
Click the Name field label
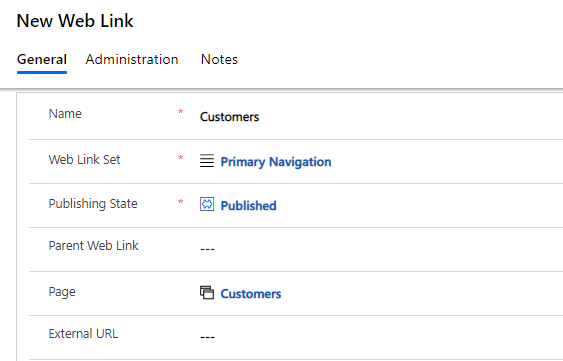click(x=65, y=114)
